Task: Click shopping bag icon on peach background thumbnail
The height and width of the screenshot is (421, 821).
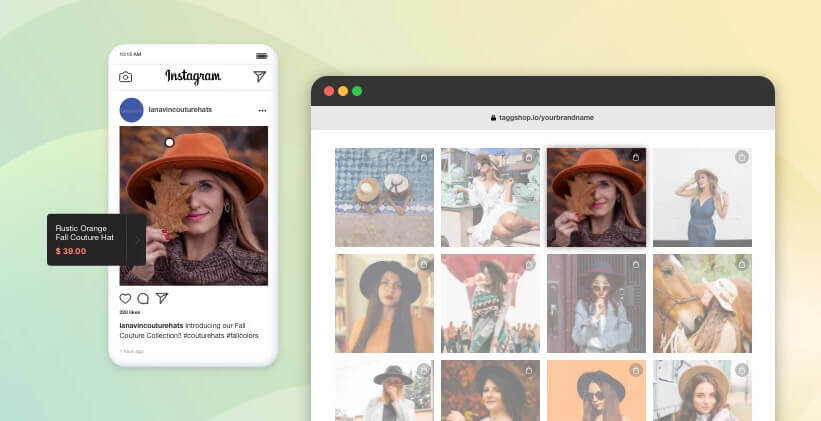Action: (636, 370)
